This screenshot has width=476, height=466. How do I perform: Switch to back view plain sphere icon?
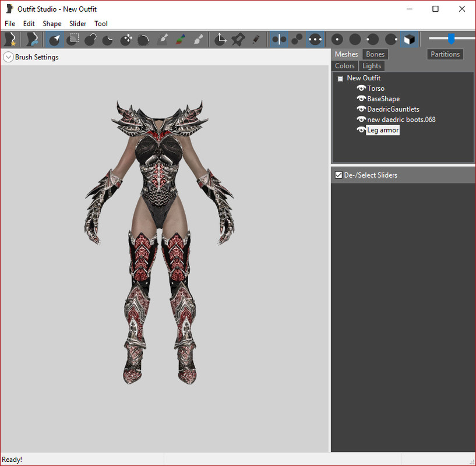(355, 39)
